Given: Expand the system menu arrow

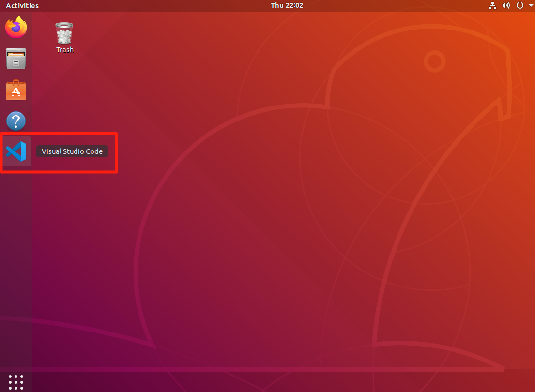Looking at the screenshot, I should point(531,5).
